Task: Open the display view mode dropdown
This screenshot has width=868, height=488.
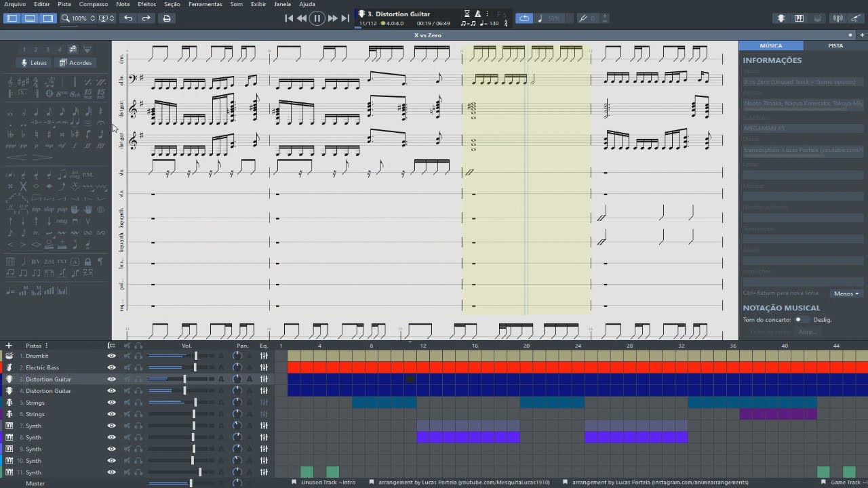Action: (107, 18)
